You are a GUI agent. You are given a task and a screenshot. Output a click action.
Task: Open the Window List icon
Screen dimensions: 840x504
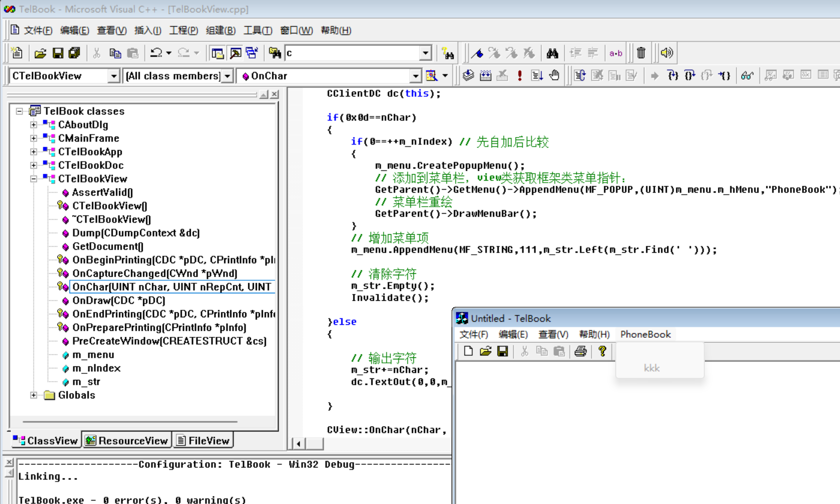click(252, 53)
